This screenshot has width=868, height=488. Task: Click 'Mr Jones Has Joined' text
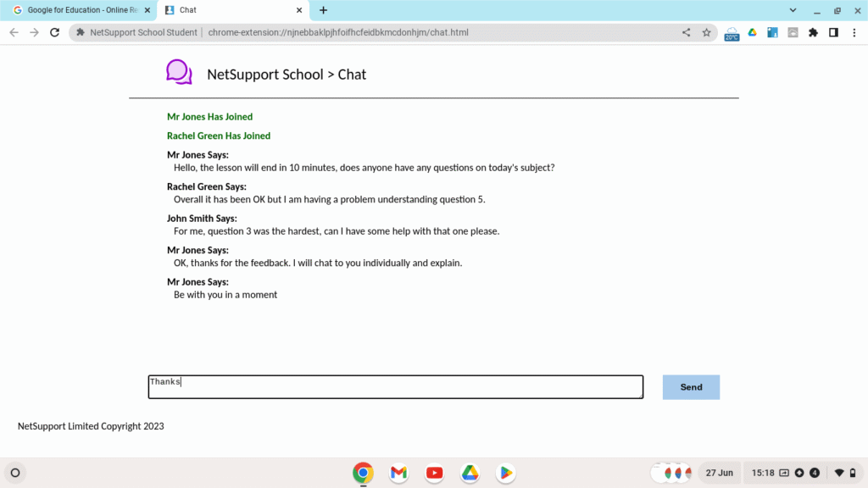coord(210,117)
